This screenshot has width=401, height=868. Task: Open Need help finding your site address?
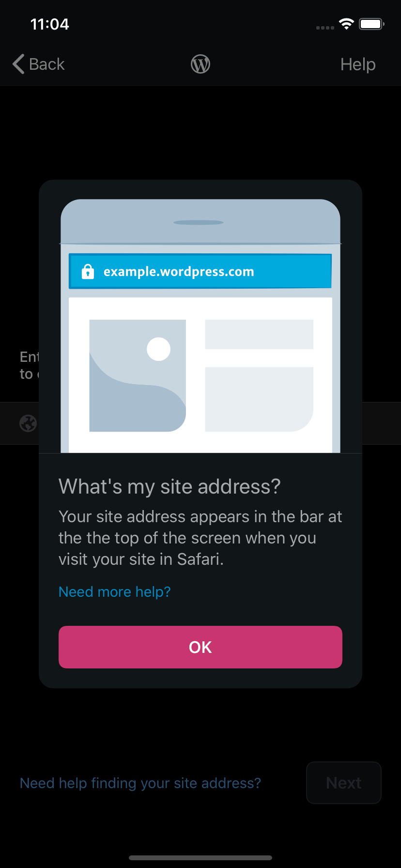tap(140, 783)
